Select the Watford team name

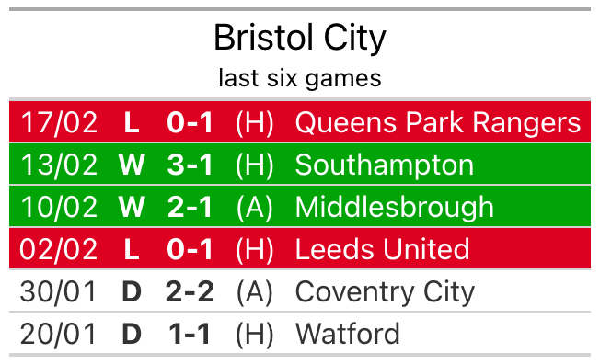(x=348, y=334)
